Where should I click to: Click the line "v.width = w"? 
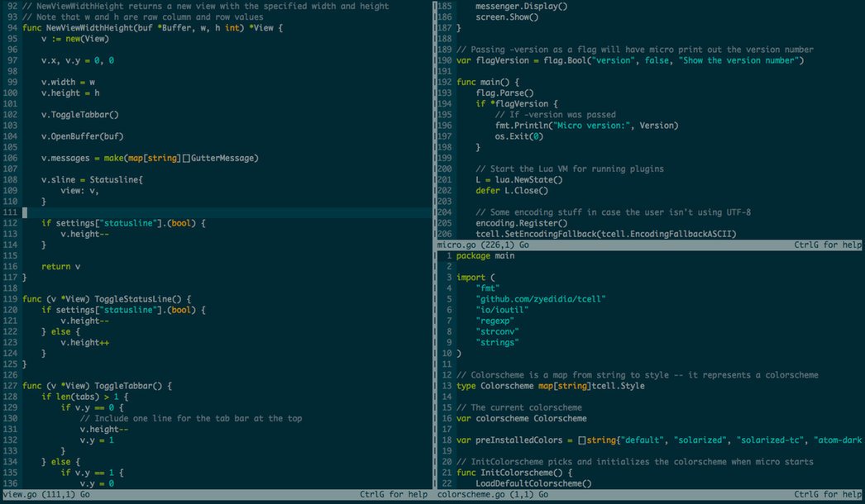pos(68,82)
